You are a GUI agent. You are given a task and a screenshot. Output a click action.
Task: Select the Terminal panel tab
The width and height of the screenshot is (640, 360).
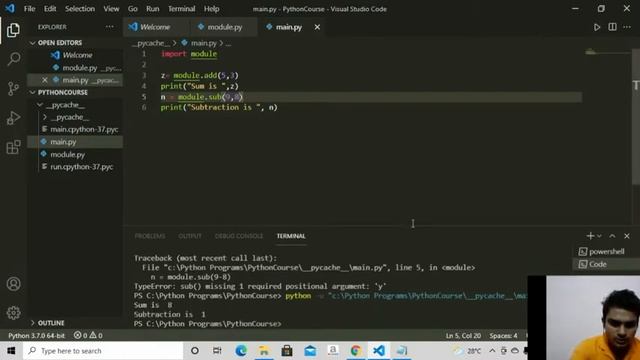(291, 236)
